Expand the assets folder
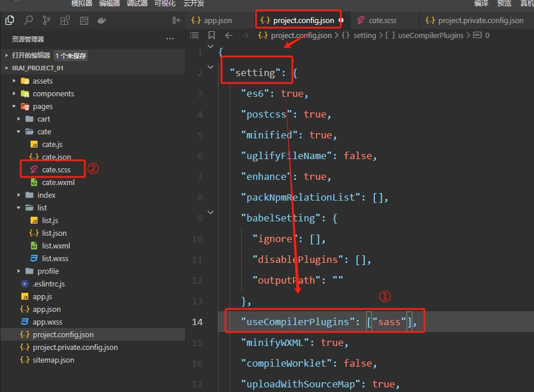Screen dimensions: 534x392 [x=43, y=81]
